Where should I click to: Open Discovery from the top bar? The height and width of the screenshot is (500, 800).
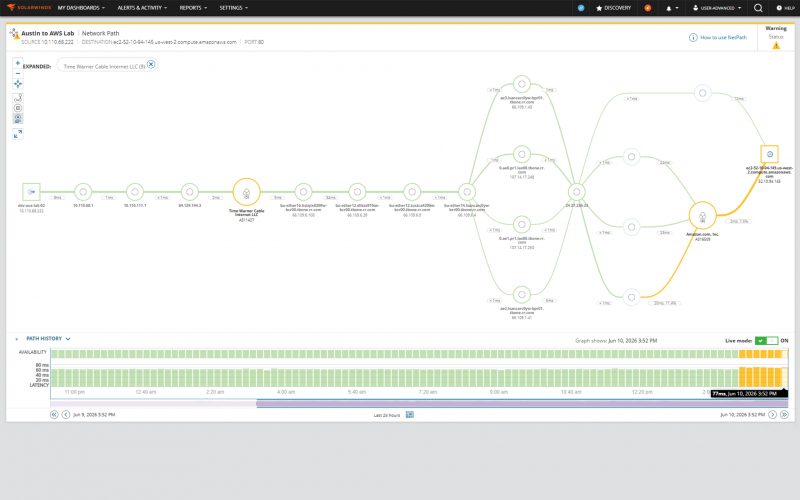pyautogui.click(x=614, y=8)
